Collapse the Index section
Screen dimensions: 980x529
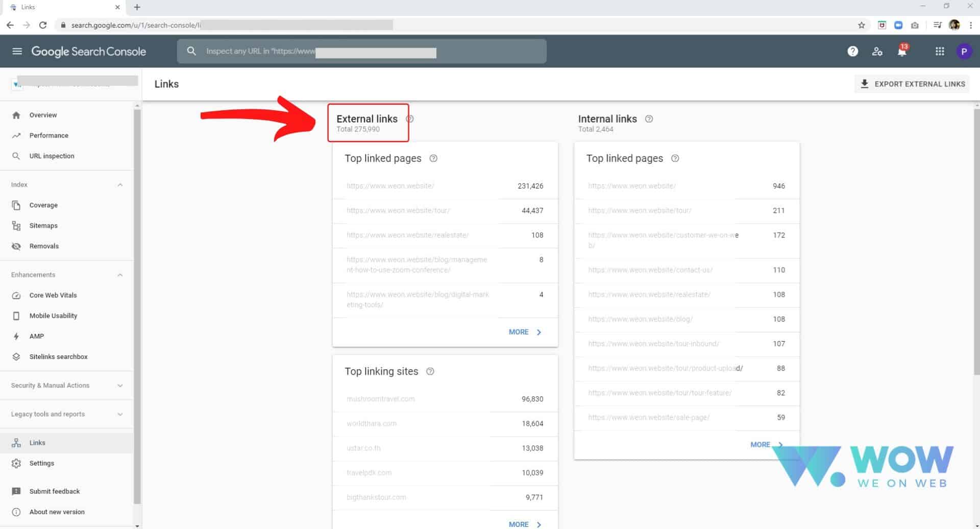(120, 184)
